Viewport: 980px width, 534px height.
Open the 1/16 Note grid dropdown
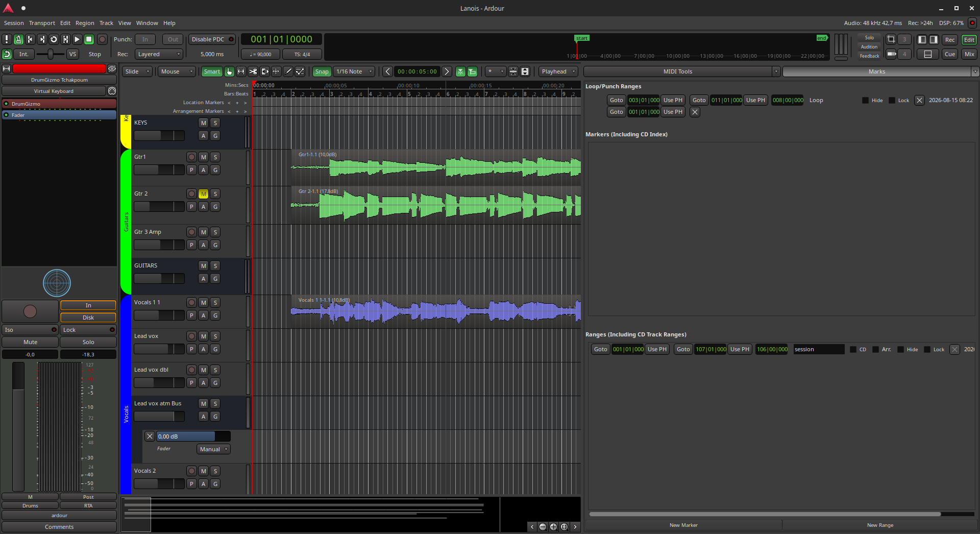click(354, 71)
